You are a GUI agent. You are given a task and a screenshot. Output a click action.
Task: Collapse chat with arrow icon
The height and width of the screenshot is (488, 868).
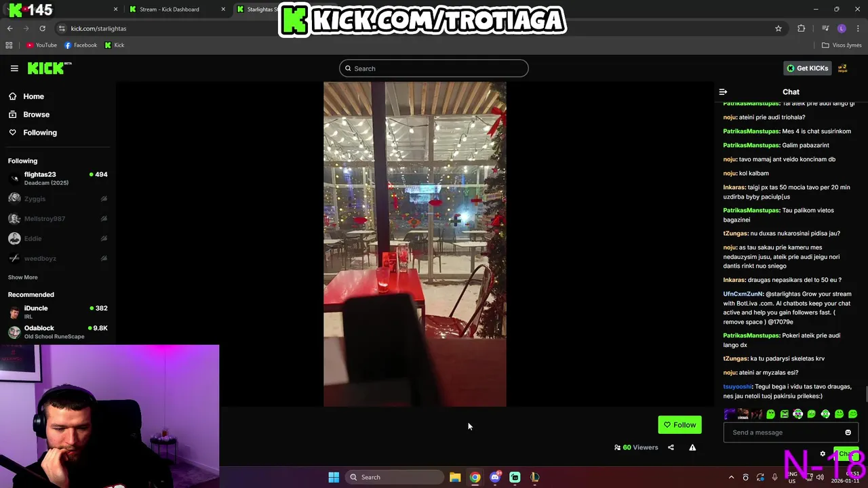[x=723, y=91]
